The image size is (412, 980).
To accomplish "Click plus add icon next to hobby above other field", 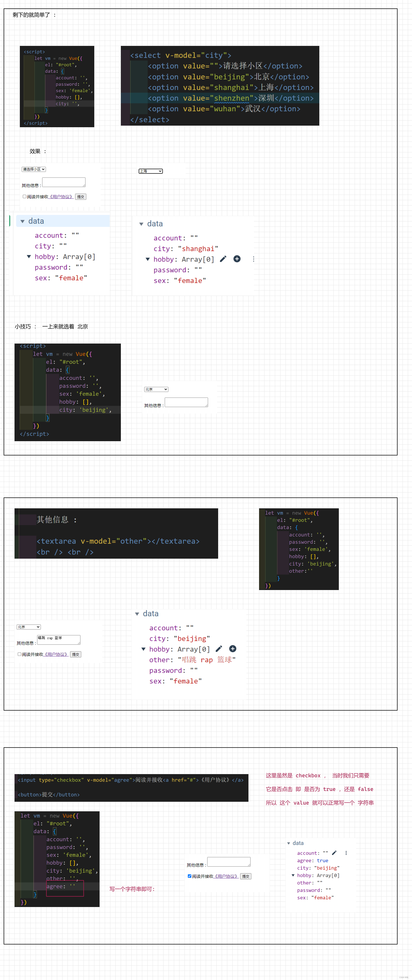I will pyautogui.click(x=233, y=649).
